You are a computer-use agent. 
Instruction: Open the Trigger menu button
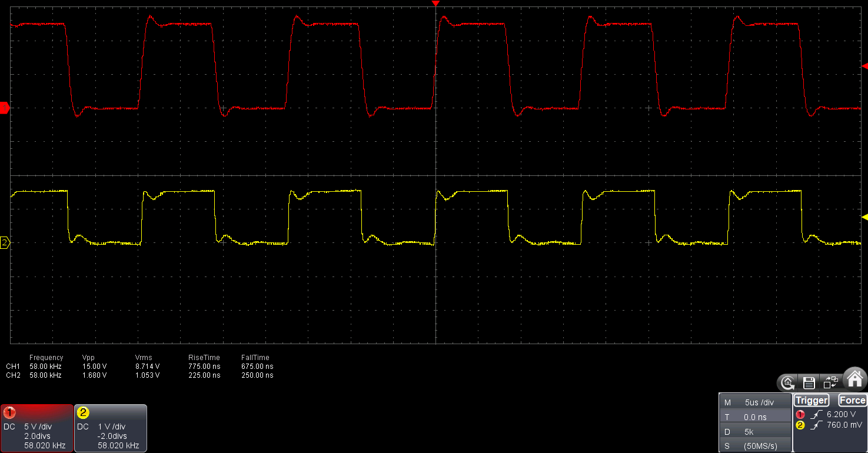[x=812, y=401]
